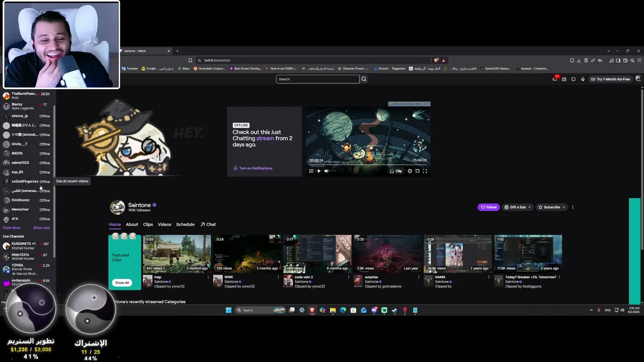This screenshot has height=362, width=644.
Task: Open YZNSA Marvel Rivals channel
Action: pos(26,269)
